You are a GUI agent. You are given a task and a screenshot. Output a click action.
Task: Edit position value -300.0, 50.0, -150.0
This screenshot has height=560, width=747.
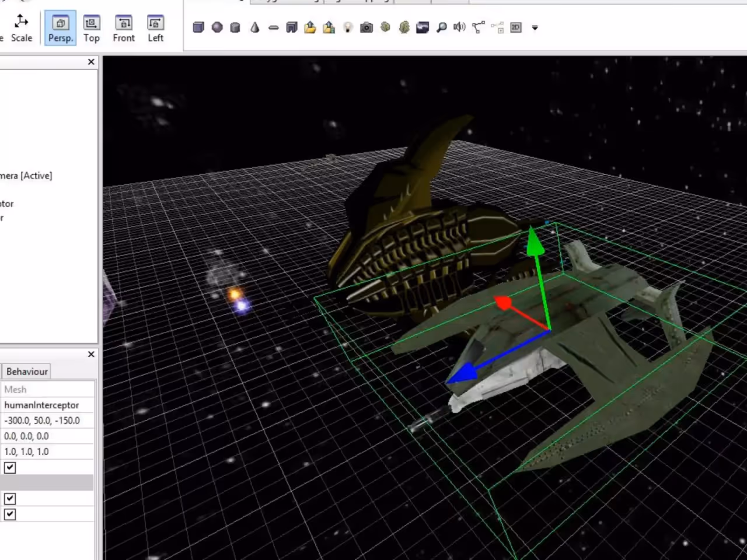click(47, 421)
